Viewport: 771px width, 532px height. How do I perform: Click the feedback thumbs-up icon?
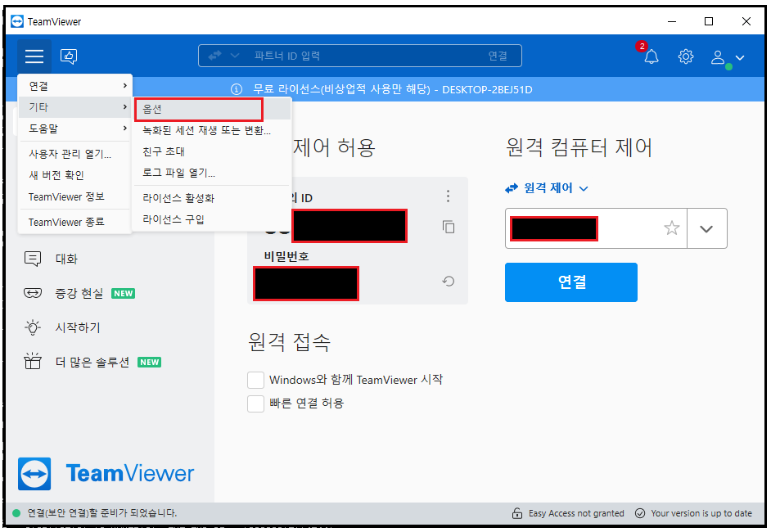pyautogui.click(x=69, y=56)
